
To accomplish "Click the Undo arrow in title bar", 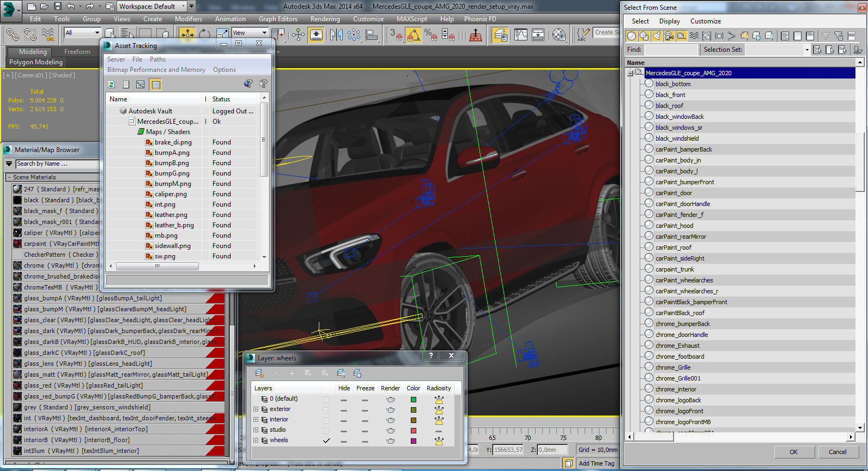I will [x=71, y=7].
